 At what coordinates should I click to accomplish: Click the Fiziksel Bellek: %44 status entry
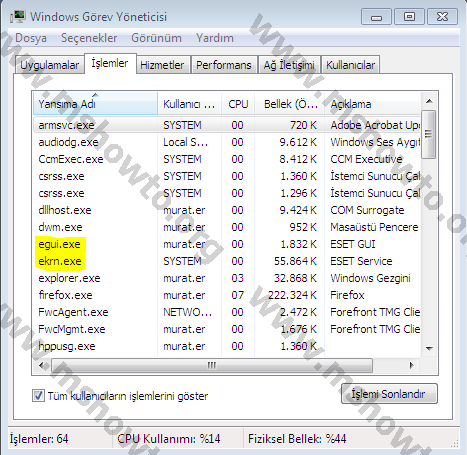pyautogui.click(x=297, y=439)
